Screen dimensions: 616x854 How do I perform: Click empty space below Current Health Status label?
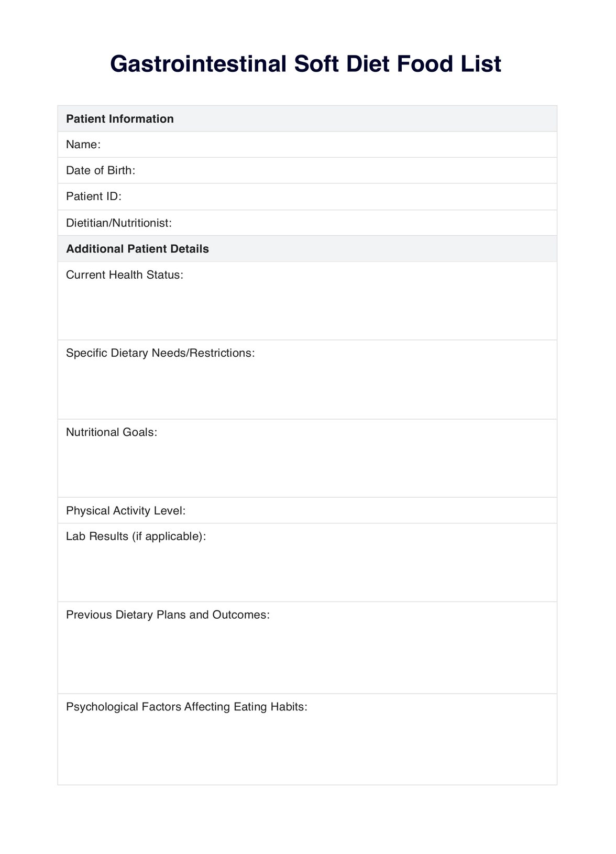[x=307, y=312]
